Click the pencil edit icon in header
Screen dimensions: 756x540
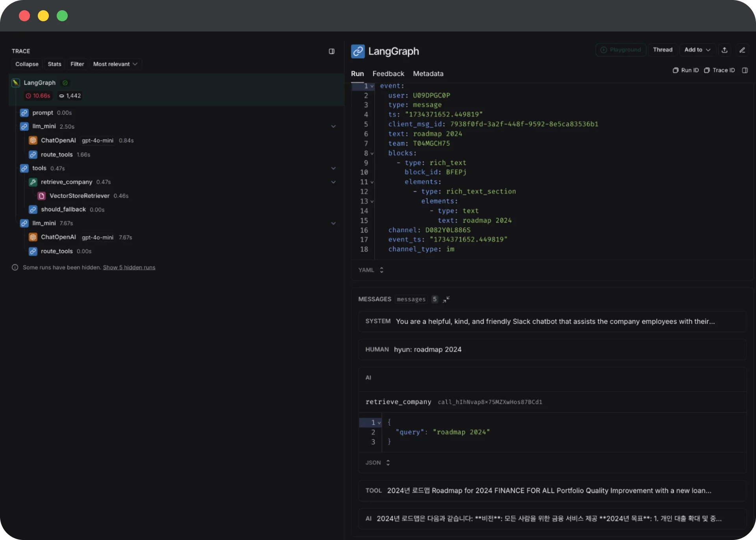(x=742, y=50)
